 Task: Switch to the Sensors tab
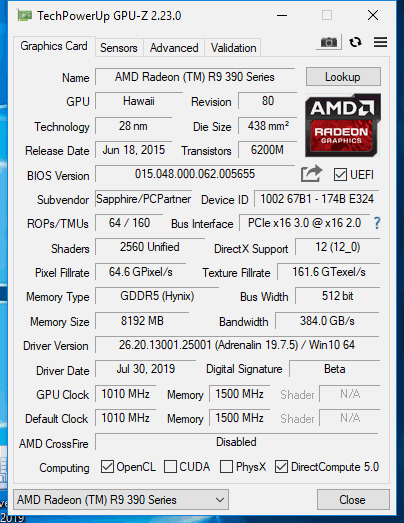[119, 48]
